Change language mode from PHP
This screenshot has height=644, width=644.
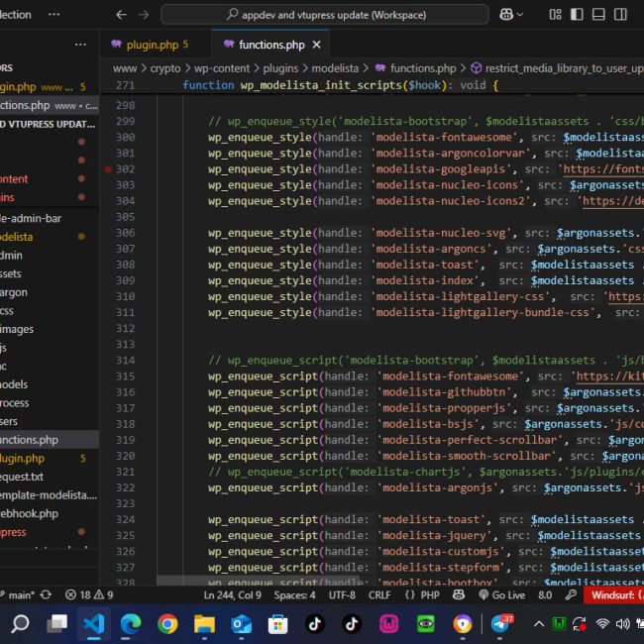(x=423, y=594)
